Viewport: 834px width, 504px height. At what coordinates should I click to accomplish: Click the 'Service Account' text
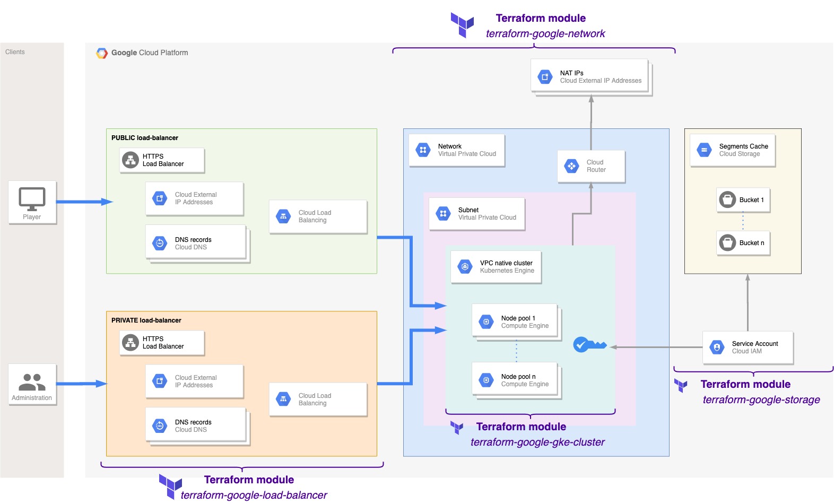[755, 344]
